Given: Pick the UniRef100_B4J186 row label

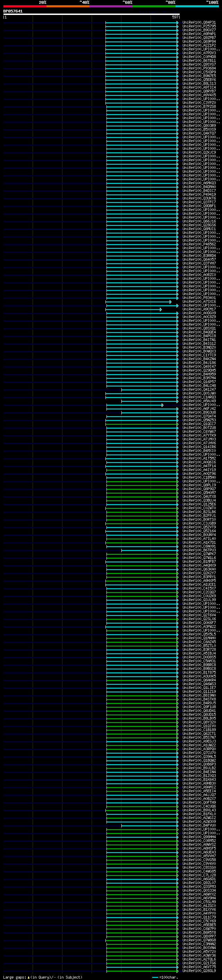Looking at the screenshot, I should (199, 363).
